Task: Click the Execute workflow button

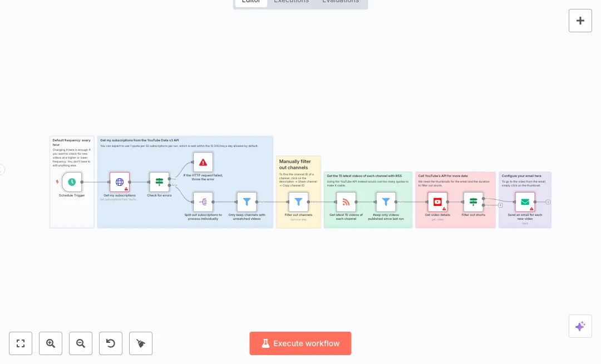Action: [x=300, y=343]
